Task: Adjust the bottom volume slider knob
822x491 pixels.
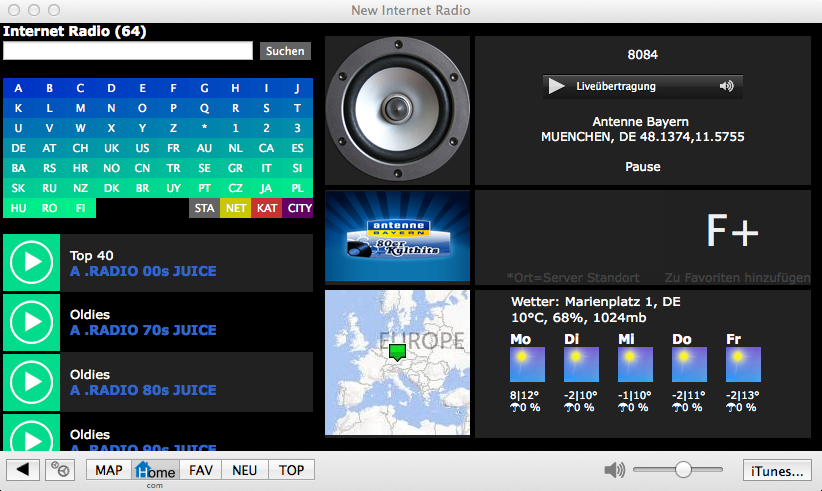Action: [683, 470]
